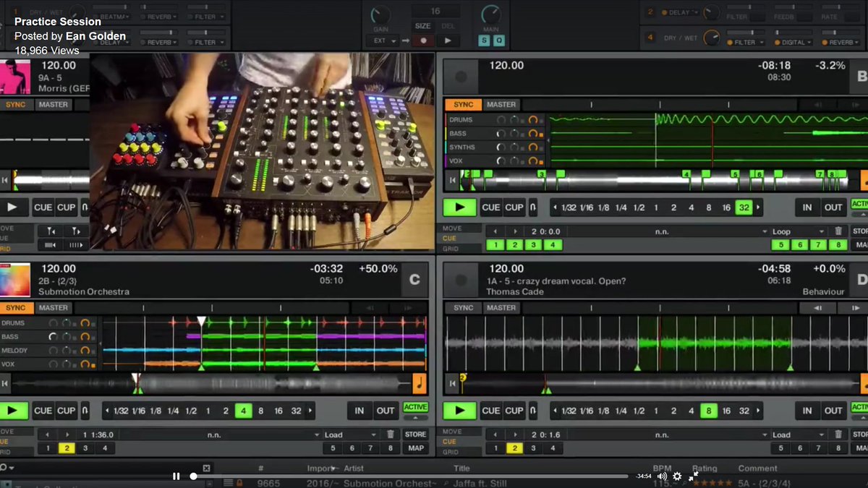Click the flux mode icon on deck D
The width and height of the screenshot is (868, 488).
(533, 411)
